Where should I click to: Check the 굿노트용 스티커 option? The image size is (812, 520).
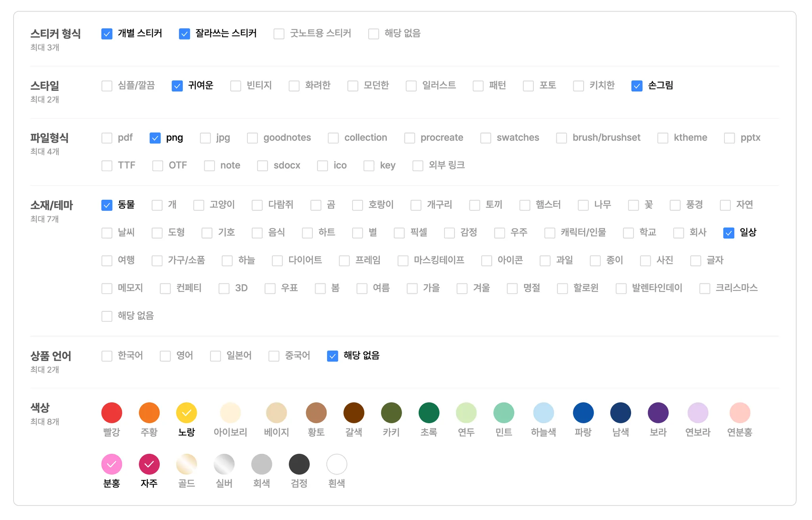coord(279,34)
